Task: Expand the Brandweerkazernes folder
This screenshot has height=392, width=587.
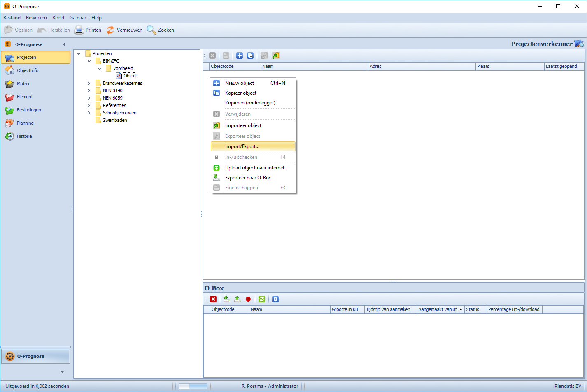Action: click(x=89, y=83)
